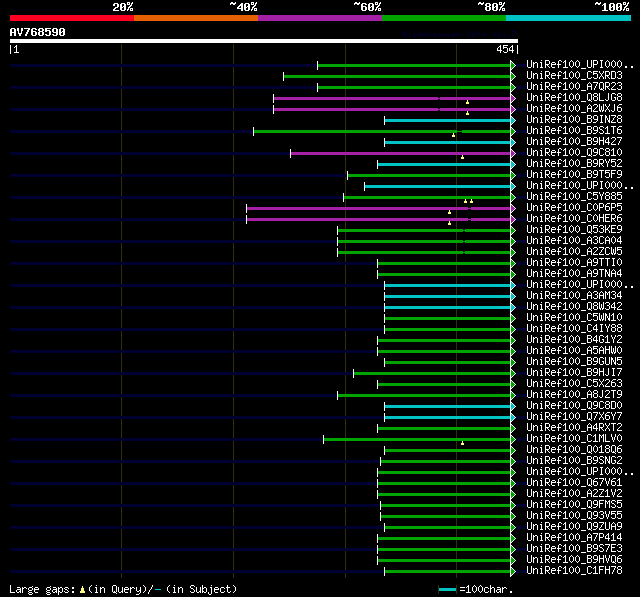Select the UniRef100_C1FH78 label
This screenshot has height=597, width=640.
pyautogui.click(x=574, y=570)
